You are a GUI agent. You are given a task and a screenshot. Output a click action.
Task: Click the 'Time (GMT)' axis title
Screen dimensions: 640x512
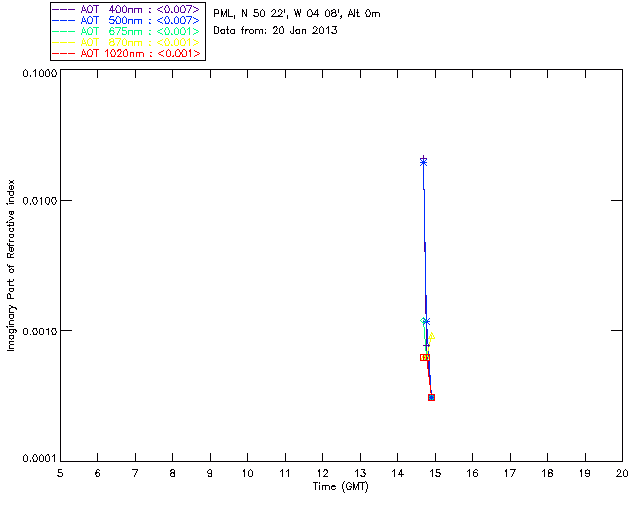click(x=340, y=486)
